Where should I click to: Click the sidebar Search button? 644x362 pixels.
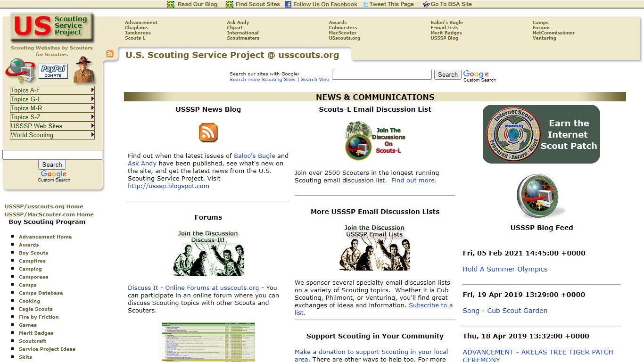(52, 165)
